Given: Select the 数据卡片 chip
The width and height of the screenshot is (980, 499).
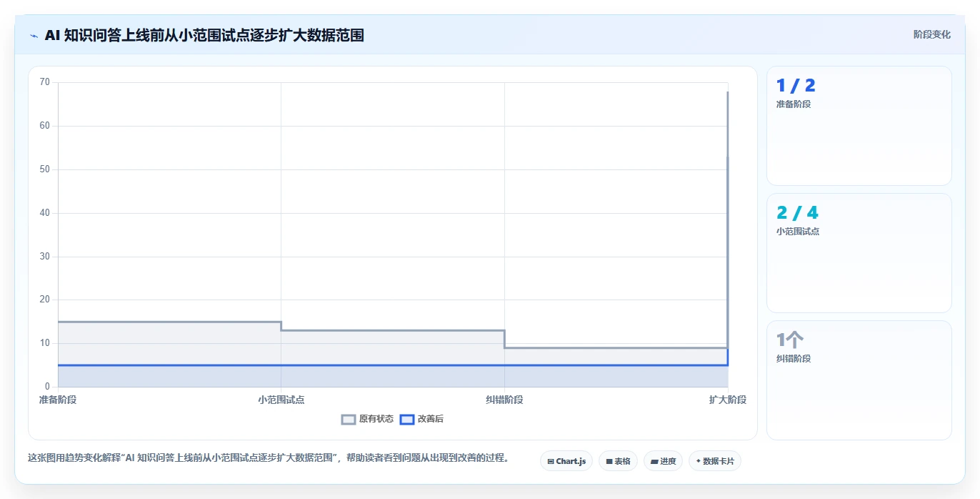Looking at the screenshot, I should pos(714,461).
